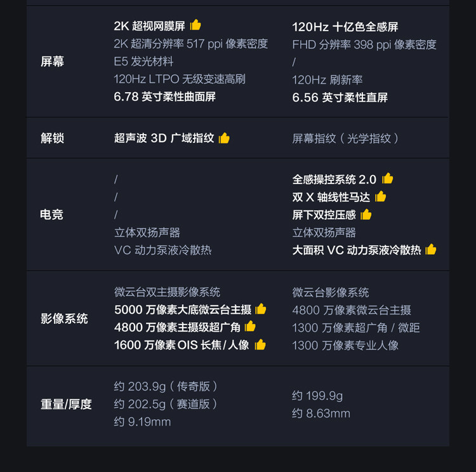The height and width of the screenshot is (472, 476).
Task: Click thumbs-up next to 双 X 轴线性马达
Action: (x=381, y=196)
